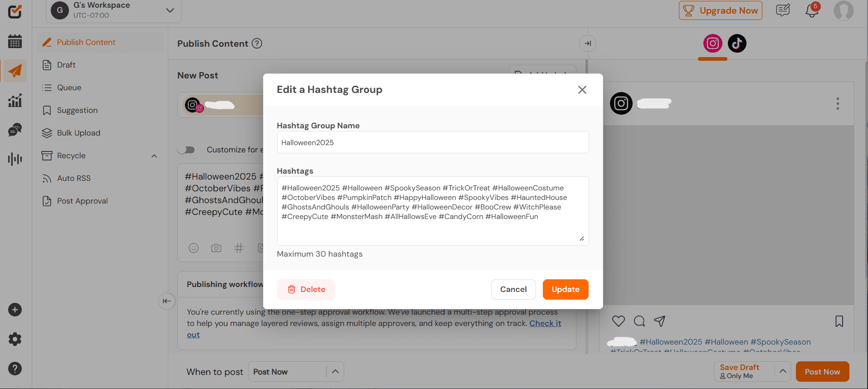Like the preview post with heart icon
Screen dimensions: 868x389
[x=618, y=321]
